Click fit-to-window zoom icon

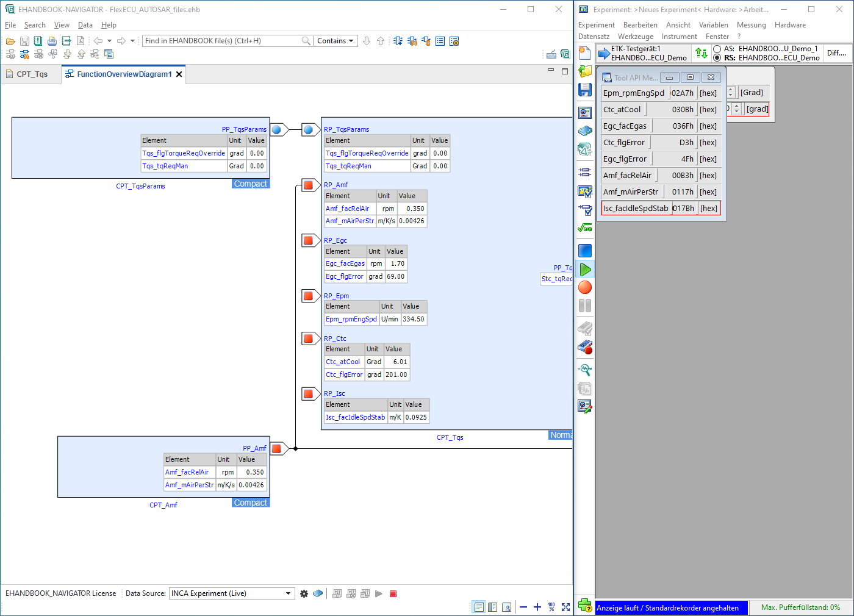point(565,607)
